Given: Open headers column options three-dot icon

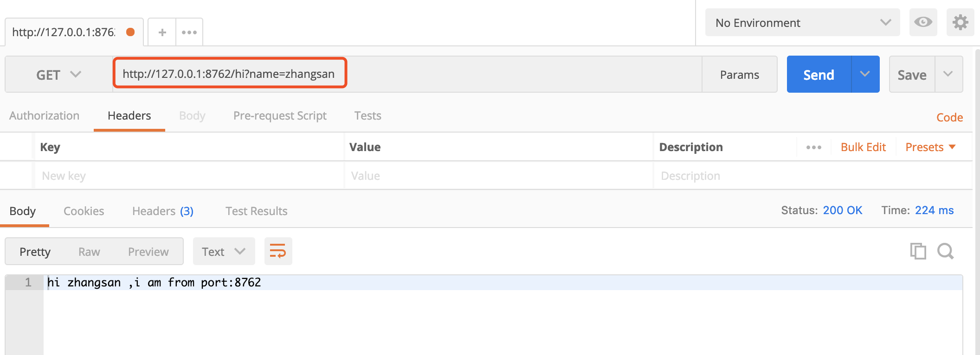Looking at the screenshot, I should tap(813, 147).
